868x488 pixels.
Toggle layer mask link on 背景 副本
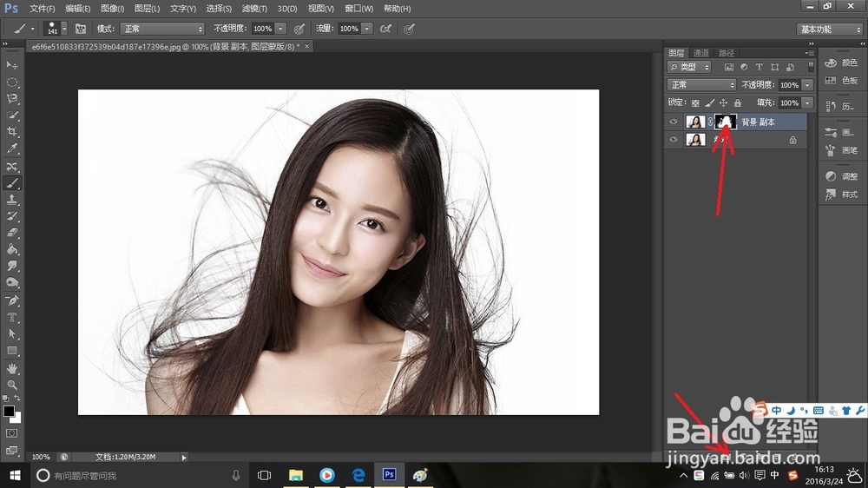710,122
